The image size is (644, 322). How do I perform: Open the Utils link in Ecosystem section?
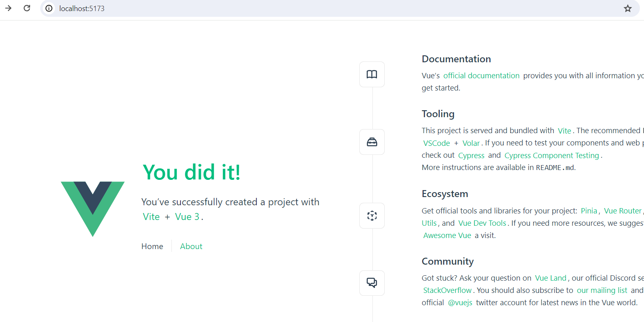429,223
